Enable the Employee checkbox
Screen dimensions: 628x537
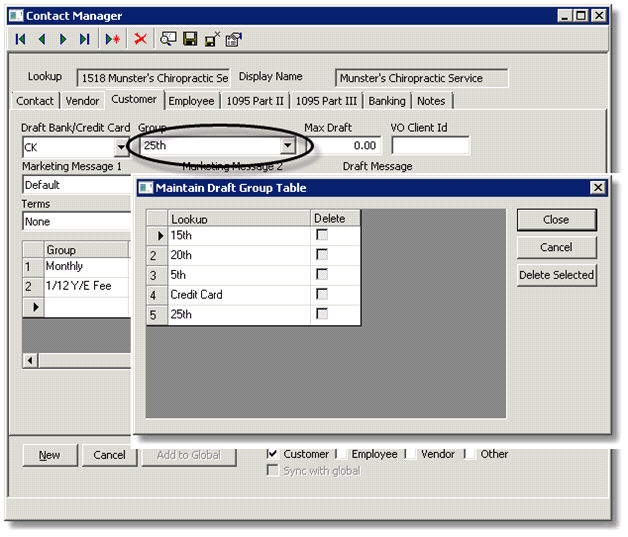341,454
